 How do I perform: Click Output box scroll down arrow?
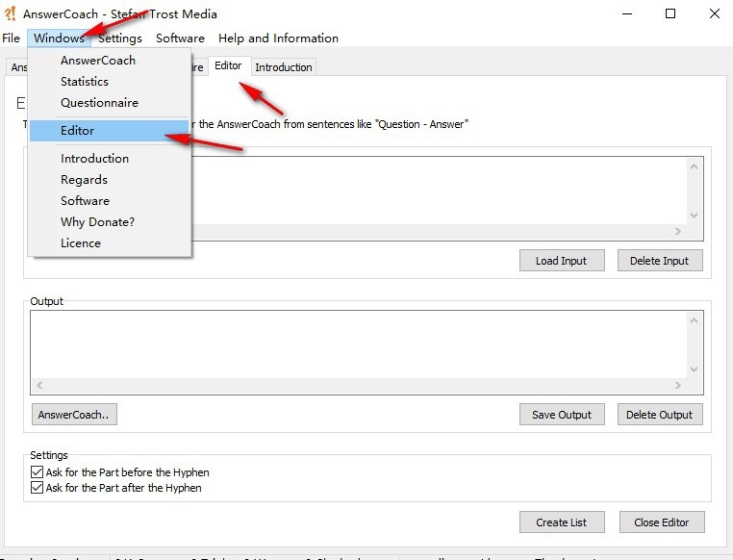[x=695, y=369]
